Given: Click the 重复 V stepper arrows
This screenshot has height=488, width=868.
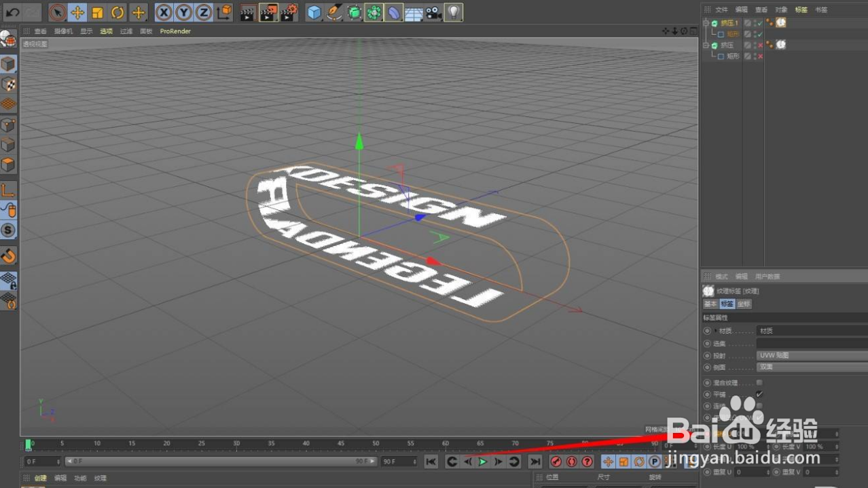Looking at the screenshot, I should tap(837, 472).
